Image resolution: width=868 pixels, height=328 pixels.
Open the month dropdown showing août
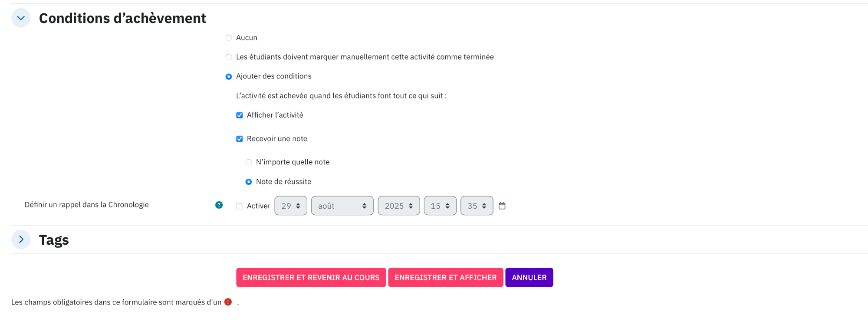(342, 206)
